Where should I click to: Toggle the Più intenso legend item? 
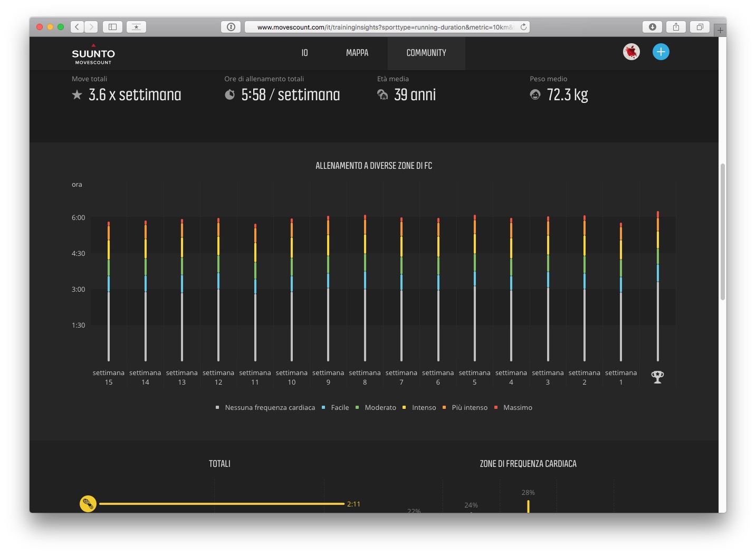[x=465, y=407]
